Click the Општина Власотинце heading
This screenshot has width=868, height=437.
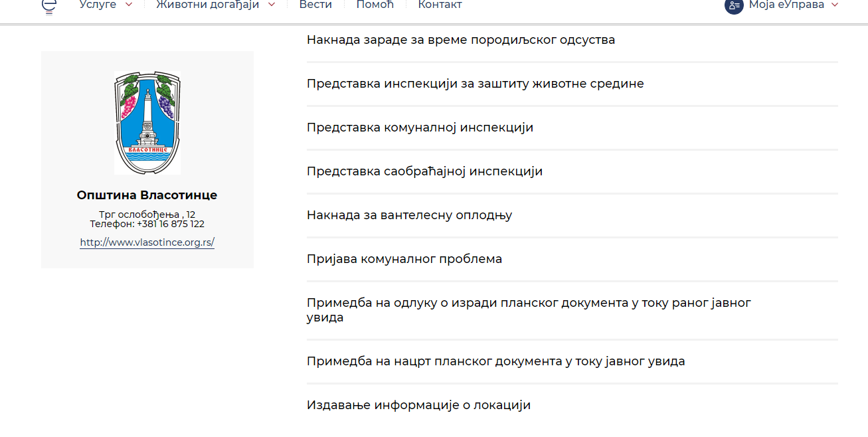pos(147,195)
